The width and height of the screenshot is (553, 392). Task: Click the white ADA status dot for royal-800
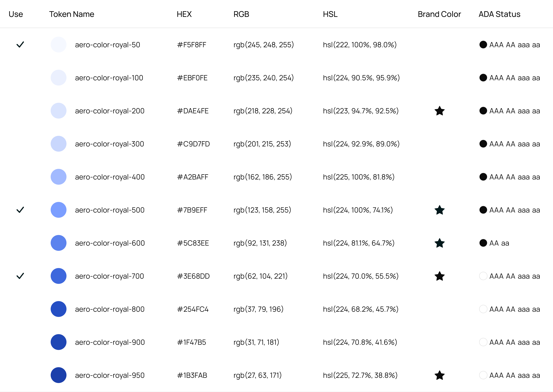[483, 309]
